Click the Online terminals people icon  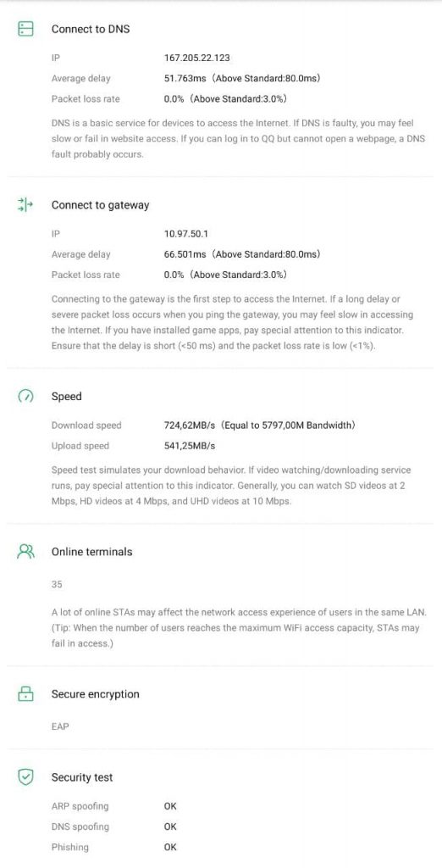click(x=25, y=551)
